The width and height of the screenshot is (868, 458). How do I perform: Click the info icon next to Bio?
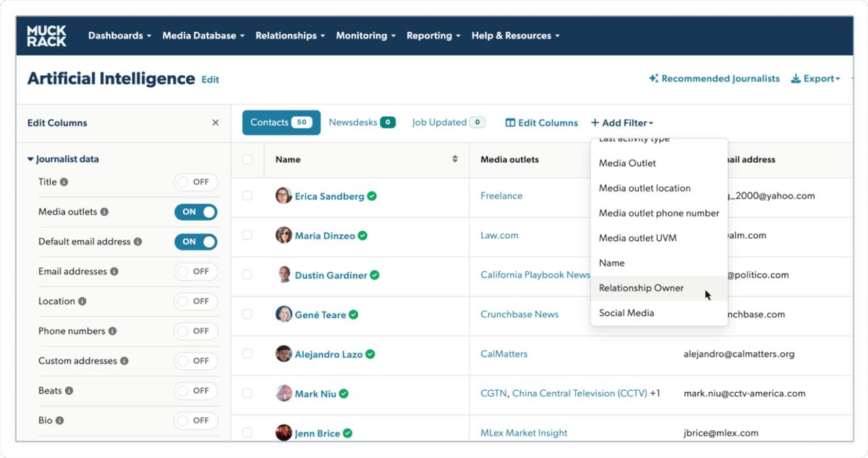60,421
